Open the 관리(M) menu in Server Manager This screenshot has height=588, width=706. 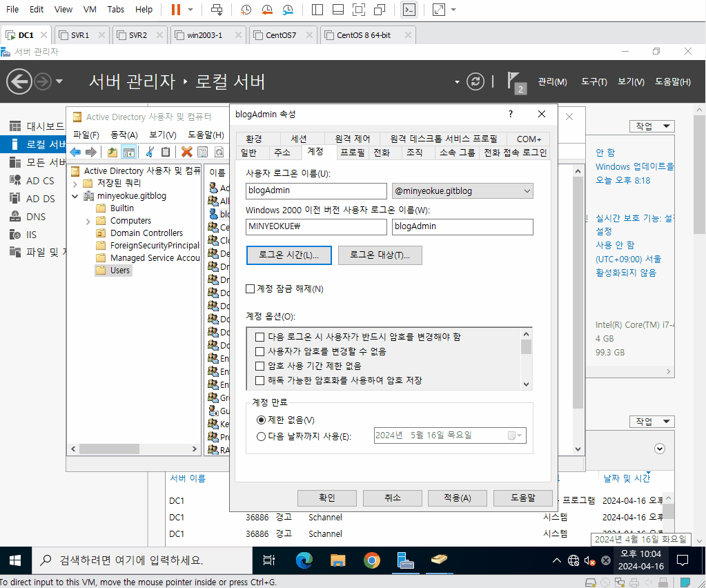point(552,82)
